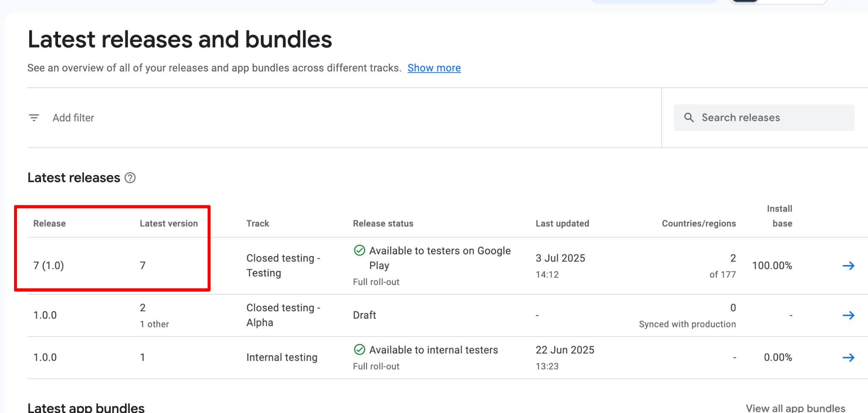Click the green check next to Available to testers on Google Play

pyautogui.click(x=359, y=251)
